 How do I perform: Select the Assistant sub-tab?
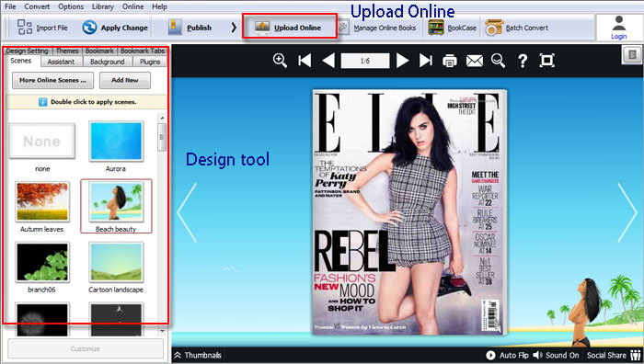(61, 62)
